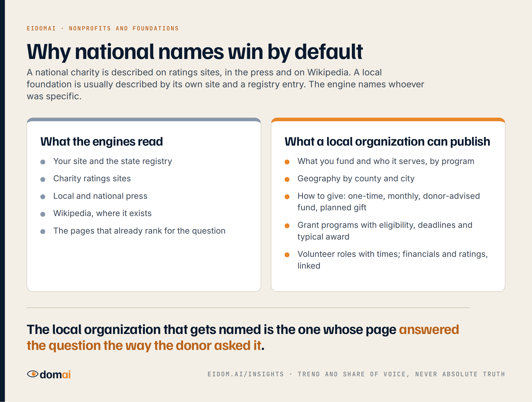Click the domai wordmark text
This screenshot has height=402, width=532.
coord(55,374)
